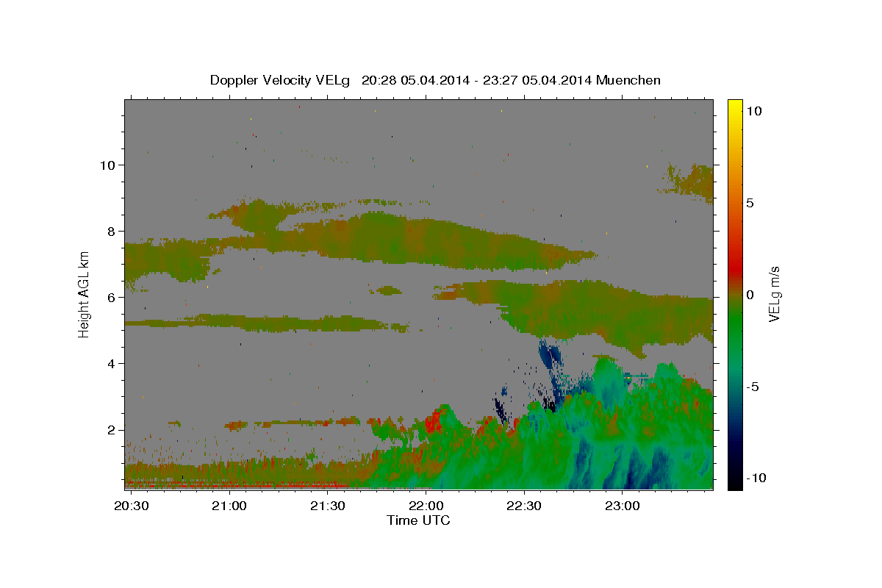Image resolution: width=882 pixels, height=588 pixels.
Task: Click the colorbar top value '10'
Action: [x=754, y=111]
